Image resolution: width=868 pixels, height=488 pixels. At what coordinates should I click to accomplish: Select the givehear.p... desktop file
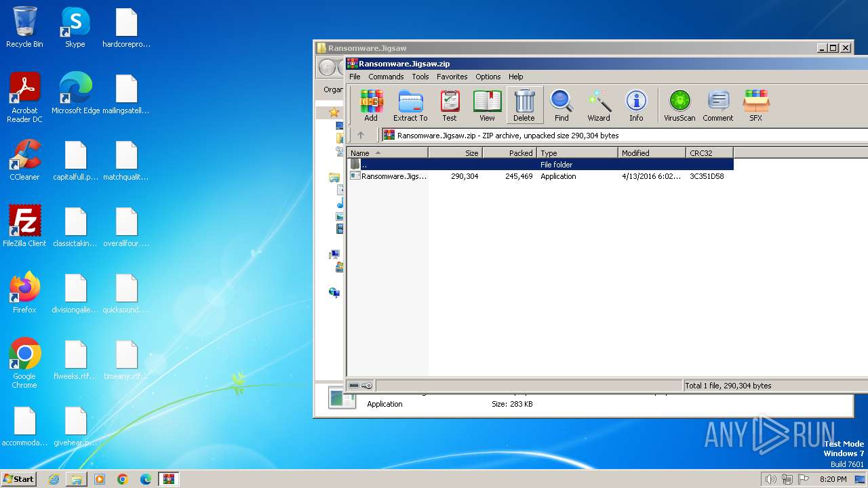[x=75, y=426]
